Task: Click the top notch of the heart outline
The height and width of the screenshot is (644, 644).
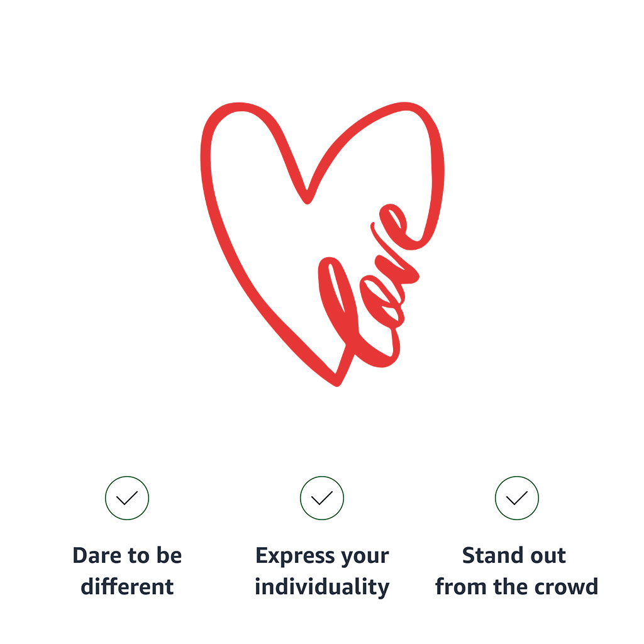Action: point(307,197)
